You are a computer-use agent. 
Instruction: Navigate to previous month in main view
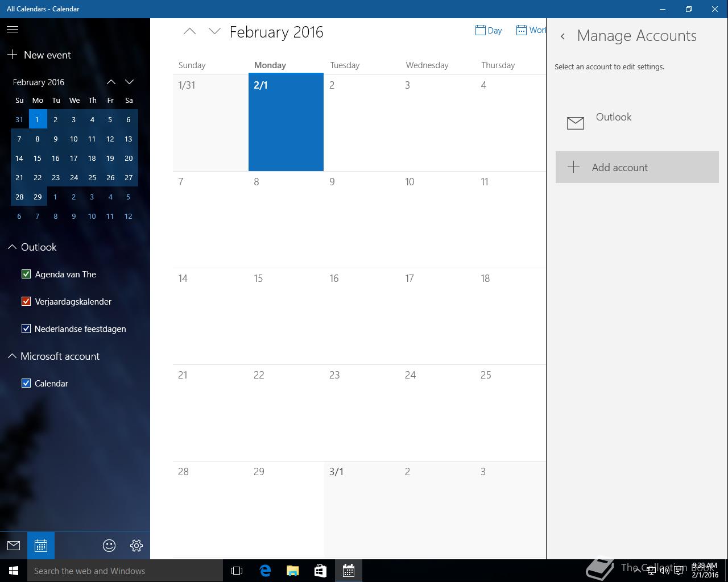tap(190, 32)
